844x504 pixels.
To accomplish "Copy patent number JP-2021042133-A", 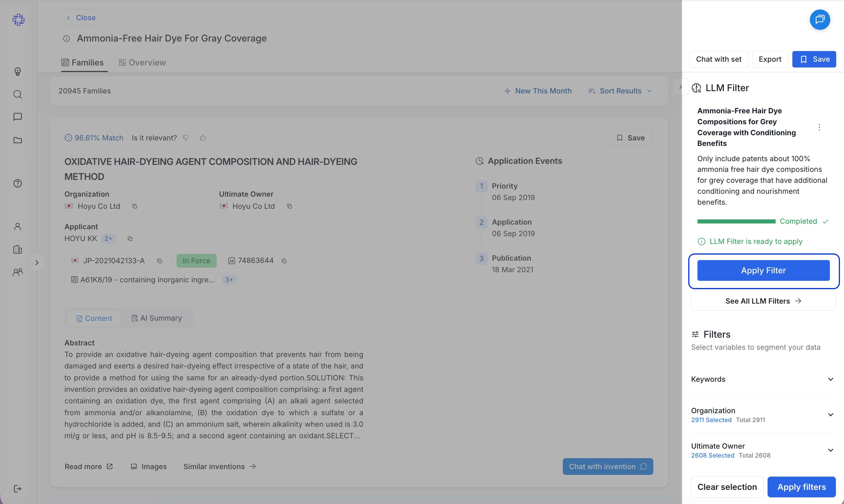I will 159,261.
